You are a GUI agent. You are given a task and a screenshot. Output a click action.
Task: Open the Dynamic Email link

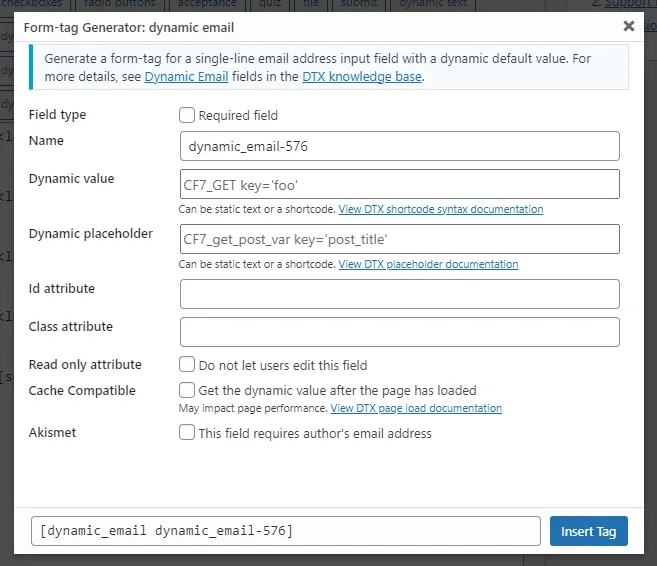click(186, 77)
